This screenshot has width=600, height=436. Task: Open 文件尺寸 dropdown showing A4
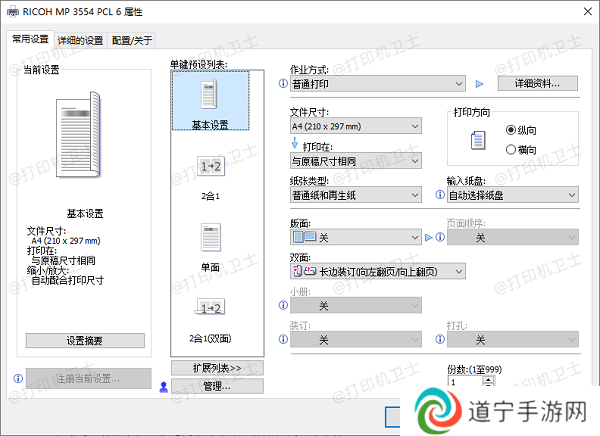coord(356,126)
